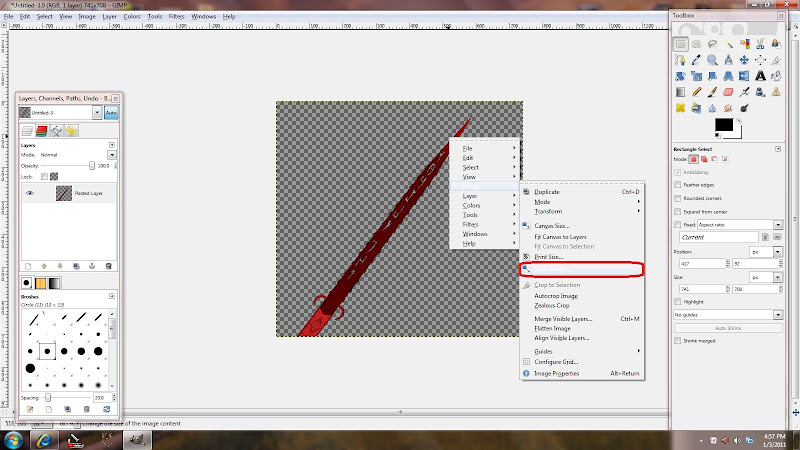Anchor the floating layer via anchor icon
The image size is (800, 450).
click(92, 266)
